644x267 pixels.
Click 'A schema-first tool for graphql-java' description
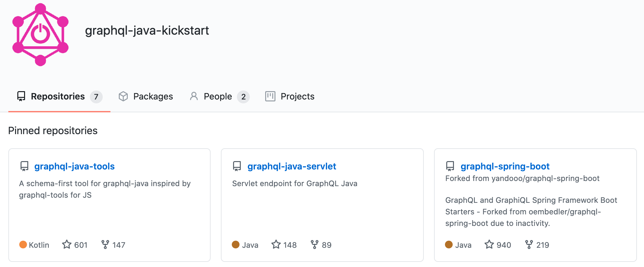[105, 189]
